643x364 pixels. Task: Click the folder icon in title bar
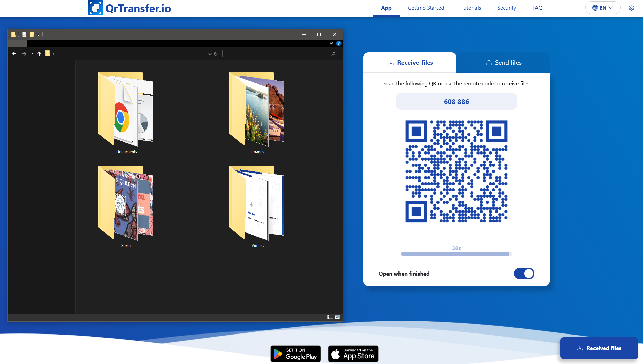coord(13,34)
